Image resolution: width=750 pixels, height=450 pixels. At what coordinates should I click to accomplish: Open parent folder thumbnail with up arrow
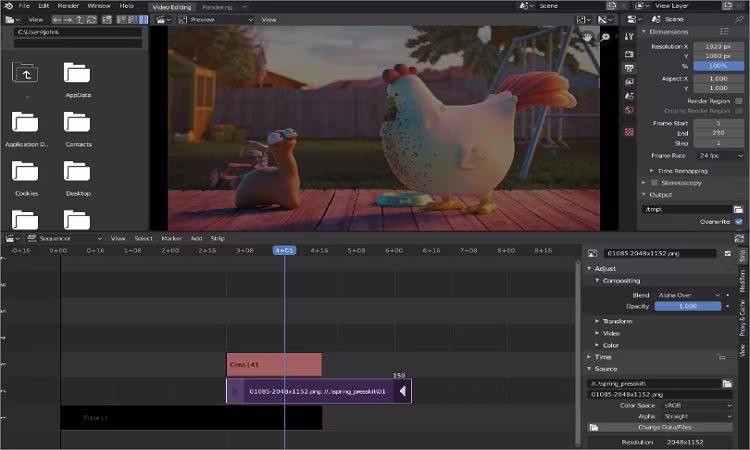[25, 73]
